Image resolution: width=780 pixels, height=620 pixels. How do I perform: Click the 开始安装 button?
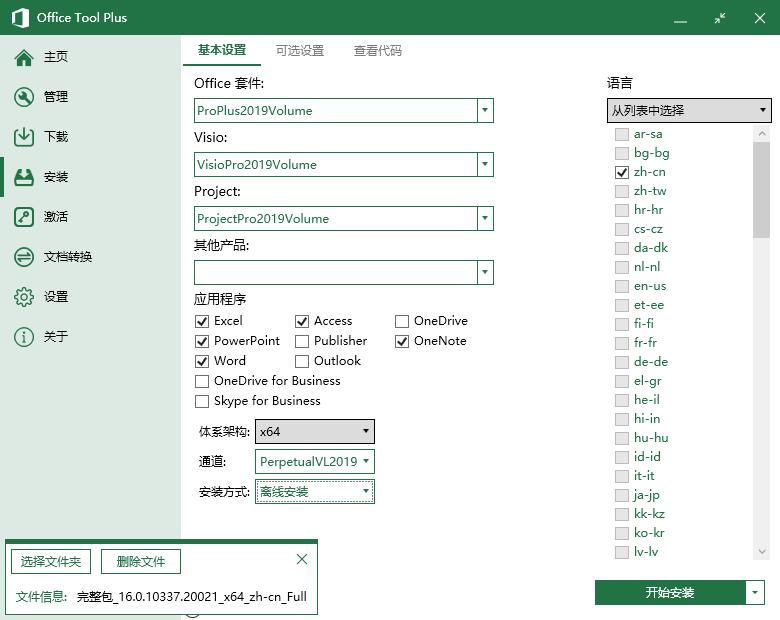(x=670, y=592)
